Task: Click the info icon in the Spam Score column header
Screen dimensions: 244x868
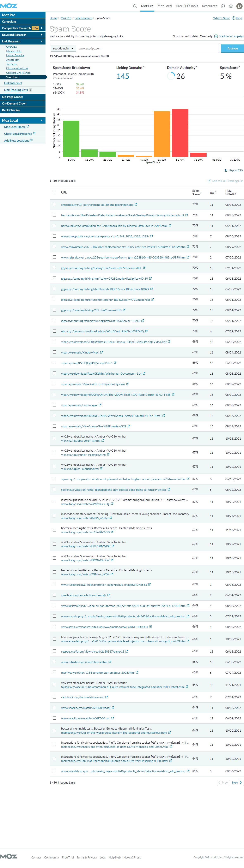Action: pos(201,193)
